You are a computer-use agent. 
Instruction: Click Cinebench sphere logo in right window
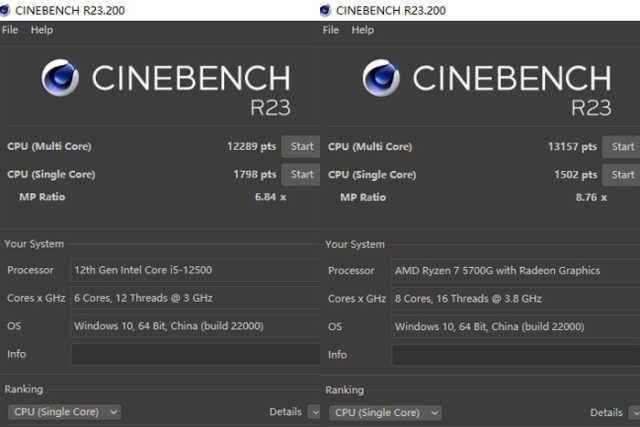[381, 78]
